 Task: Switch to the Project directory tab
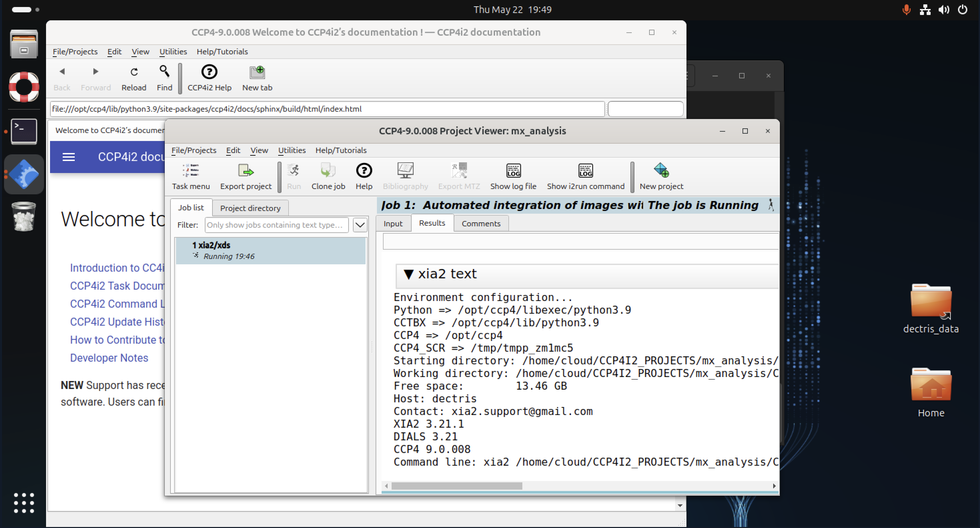(250, 208)
